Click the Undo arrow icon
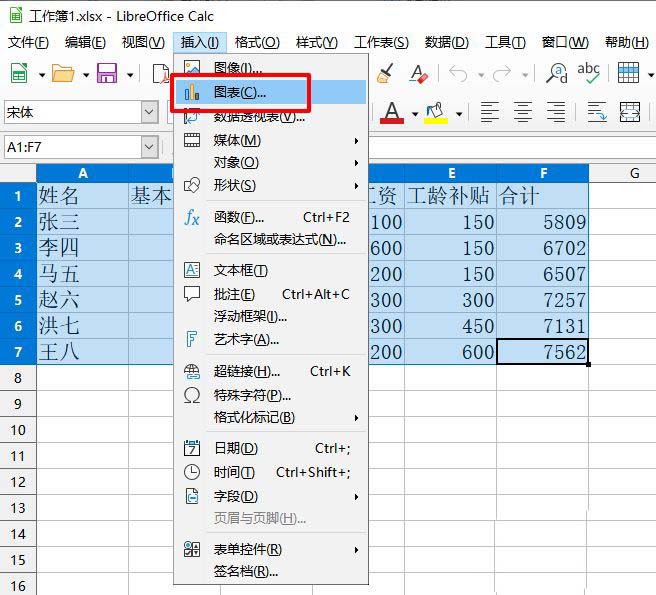Image resolution: width=656 pixels, height=595 pixels. pos(459,74)
